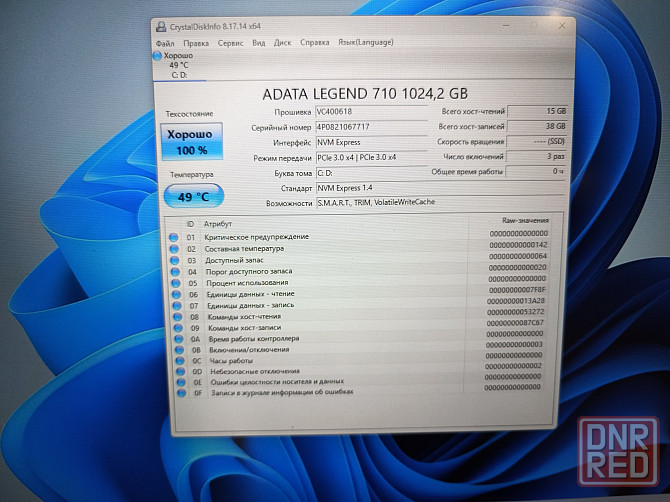Select the Единицы данных - чтение text
Image resolution: width=670 pixels, height=502 pixels.
point(251,294)
